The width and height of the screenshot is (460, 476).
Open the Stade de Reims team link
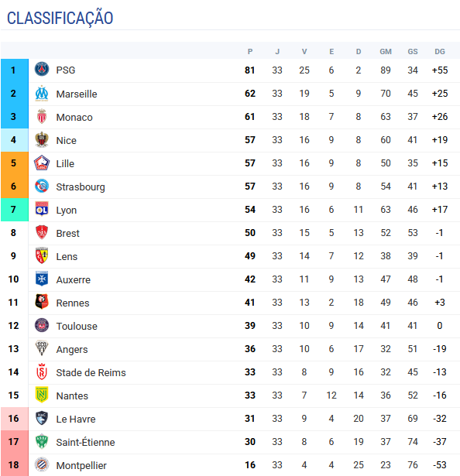point(91,372)
